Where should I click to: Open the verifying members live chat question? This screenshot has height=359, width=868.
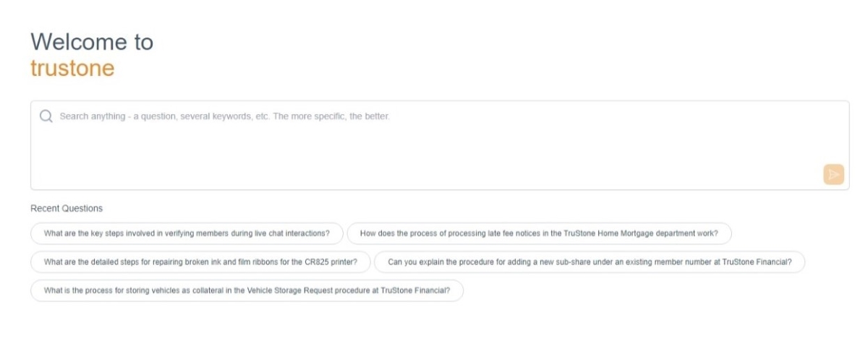(187, 233)
